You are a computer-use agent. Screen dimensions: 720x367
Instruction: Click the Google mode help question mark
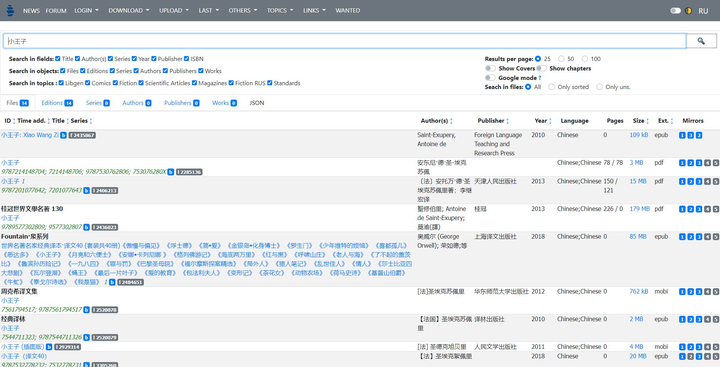coord(540,78)
